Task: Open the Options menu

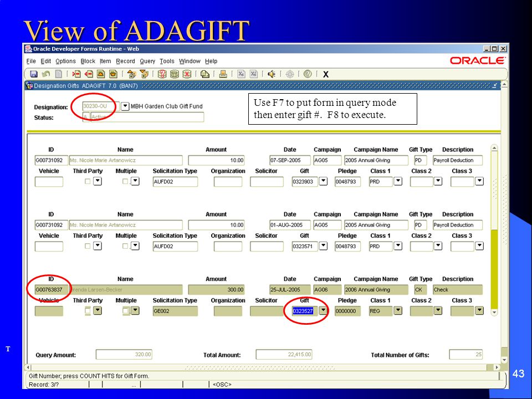Action: [x=65, y=62]
